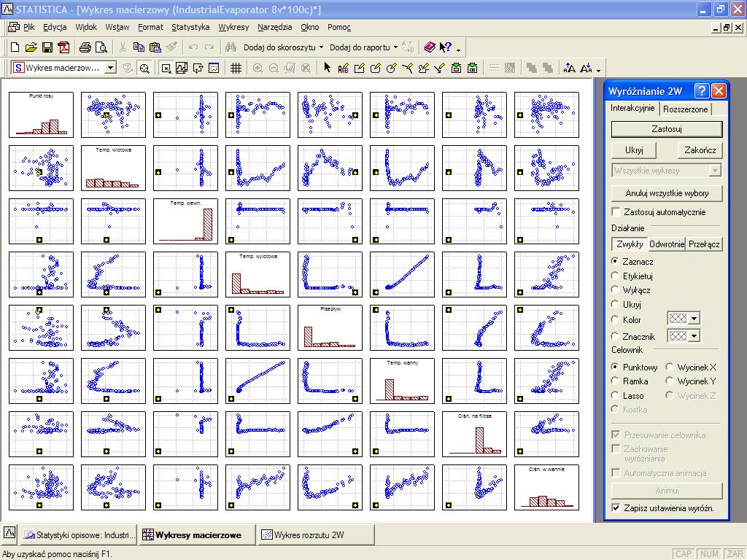Open the 'Wykresy' menu
The height and width of the screenshot is (560, 747).
click(233, 27)
